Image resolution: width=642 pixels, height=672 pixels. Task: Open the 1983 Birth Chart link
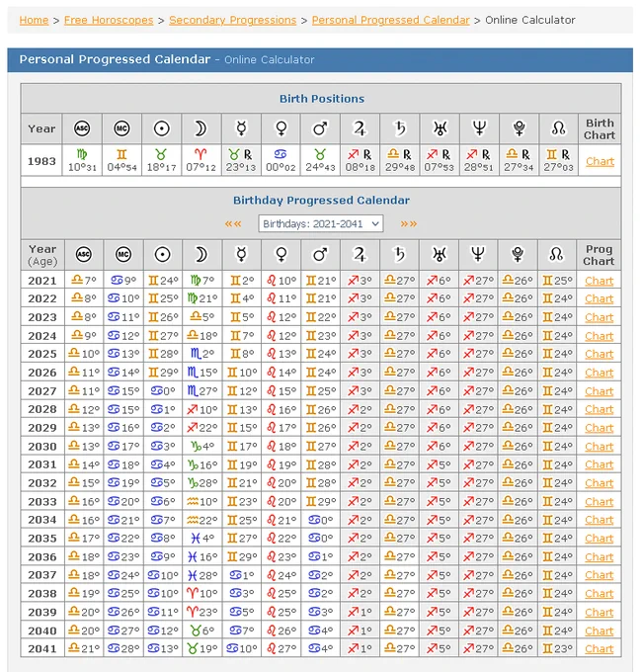point(600,161)
